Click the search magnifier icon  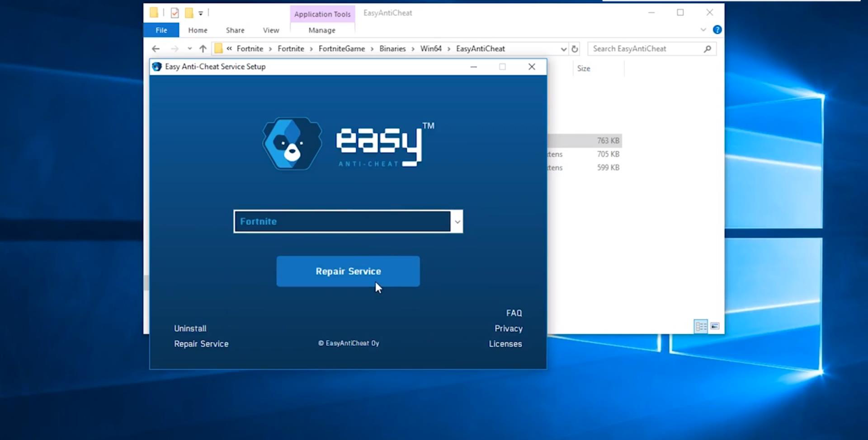[708, 49]
